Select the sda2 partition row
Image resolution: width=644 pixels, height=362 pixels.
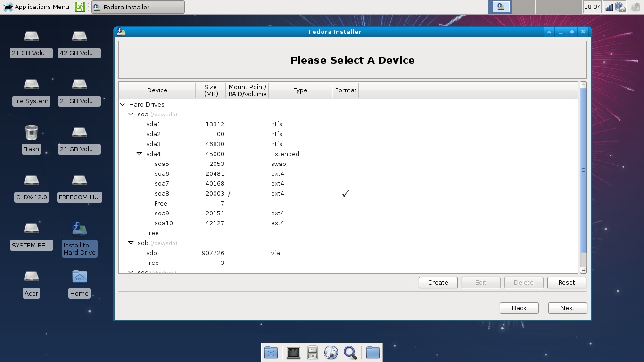pos(348,134)
